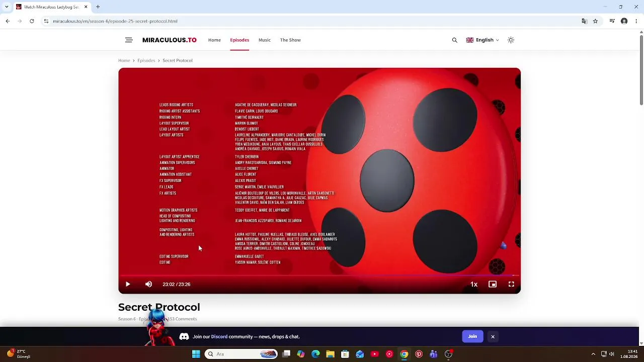Click the address bar URL

click(115, 21)
